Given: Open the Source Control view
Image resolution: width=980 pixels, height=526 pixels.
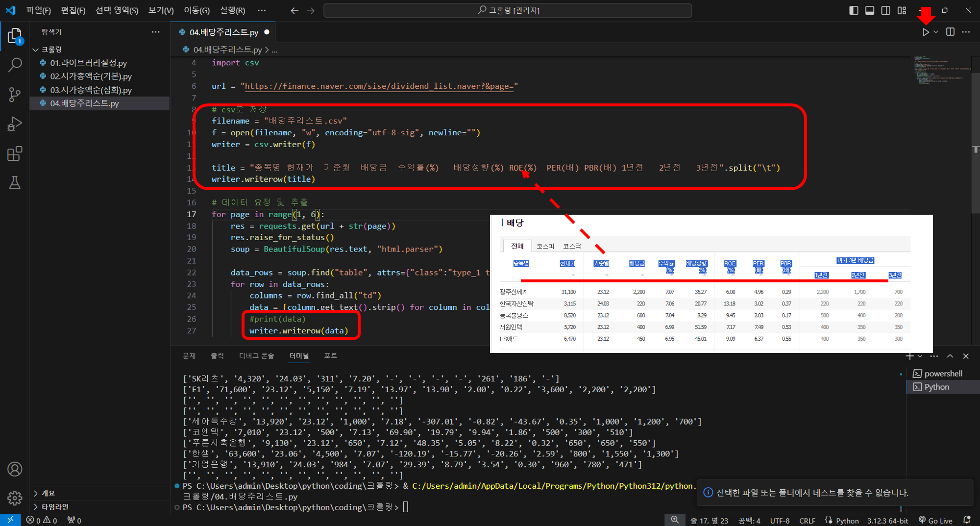Looking at the screenshot, I should [15, 94].
